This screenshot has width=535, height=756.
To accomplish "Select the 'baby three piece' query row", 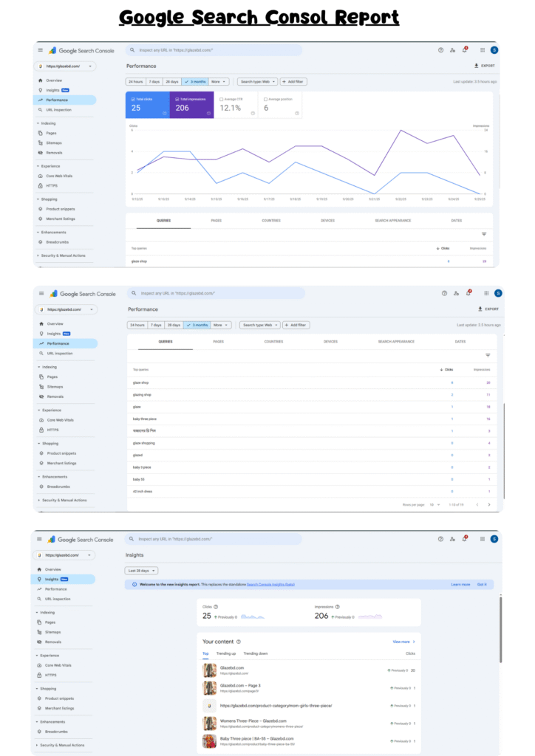I will click(143, 419).
